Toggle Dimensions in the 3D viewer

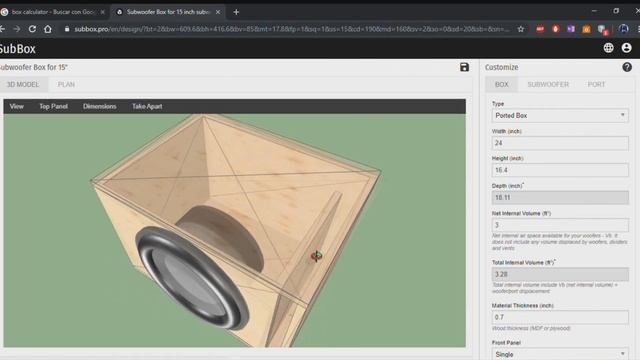pos(100,106)
